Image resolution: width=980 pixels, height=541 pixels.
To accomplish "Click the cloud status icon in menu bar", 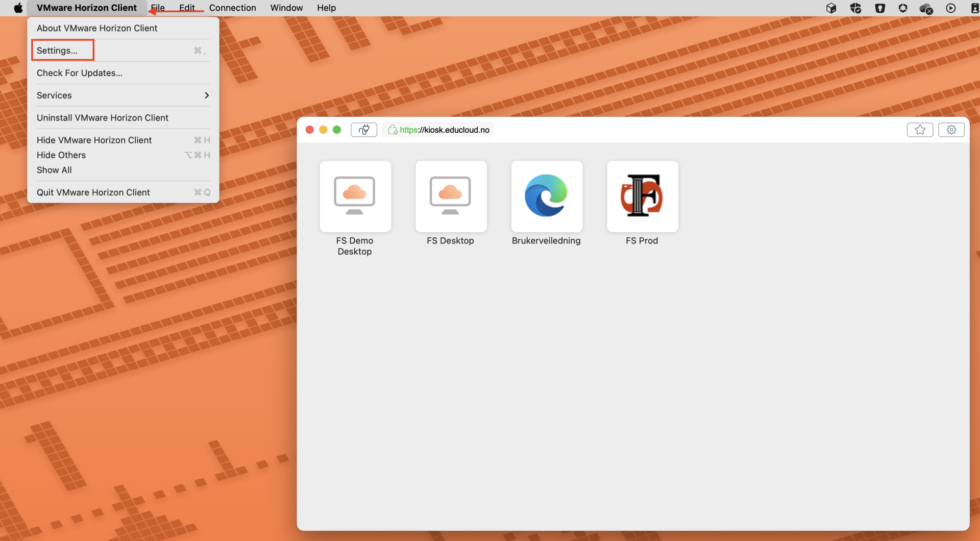I will pos(926,8).
